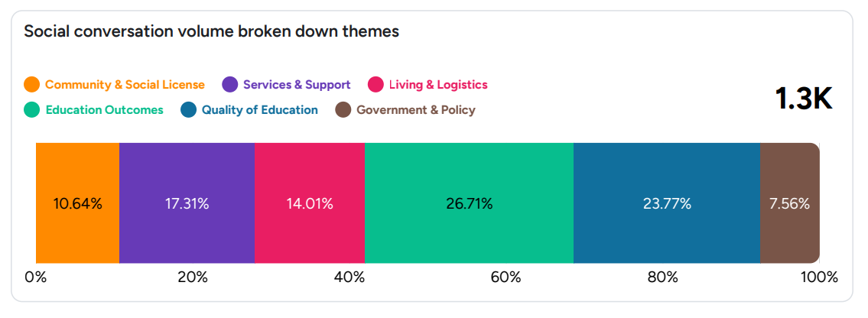The image size is (868, 318).
Task: Toggle the Government & Policy legend label
Action: pyautogui.click(x=416, y=110)
